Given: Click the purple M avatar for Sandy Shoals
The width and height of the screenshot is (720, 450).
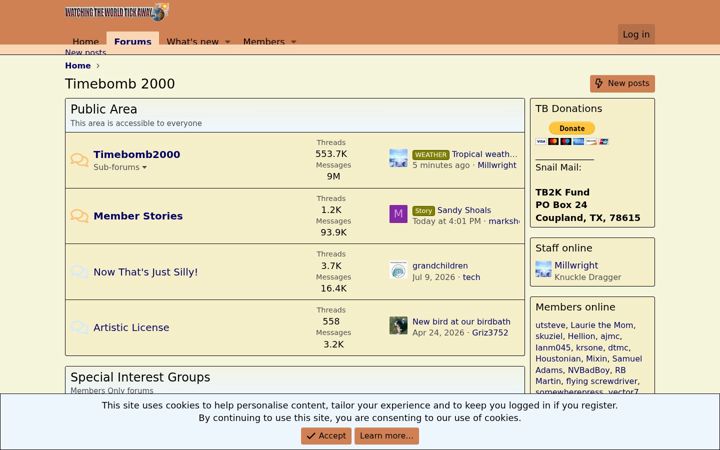Looking at the screenshot, I should click(x=398, y=214).
